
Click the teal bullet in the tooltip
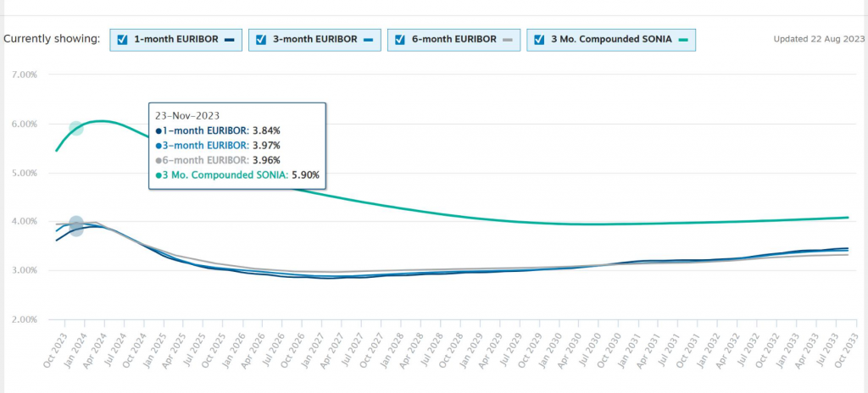(159, 174)
